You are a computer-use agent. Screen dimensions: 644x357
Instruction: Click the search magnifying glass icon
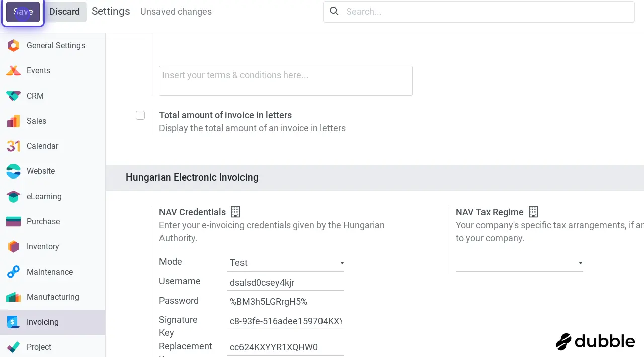click(334, 12)
